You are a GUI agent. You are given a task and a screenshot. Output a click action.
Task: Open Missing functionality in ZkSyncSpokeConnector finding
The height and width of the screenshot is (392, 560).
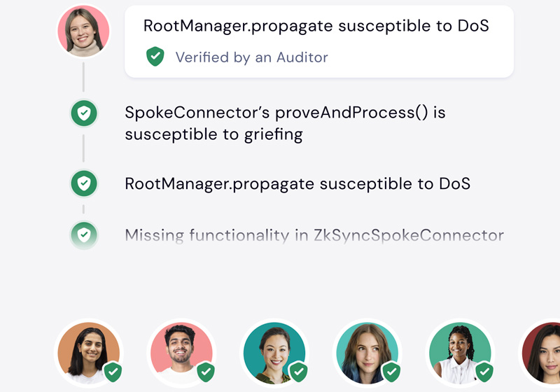[314, 235]
